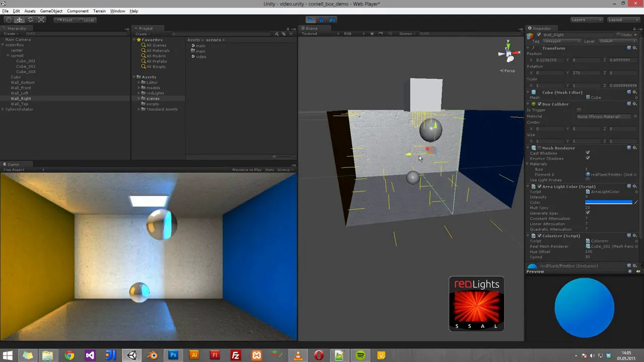Open Mesh Renderer gear settings menu
Viewport: 644px width, 362px height.
tap(634, 148)
